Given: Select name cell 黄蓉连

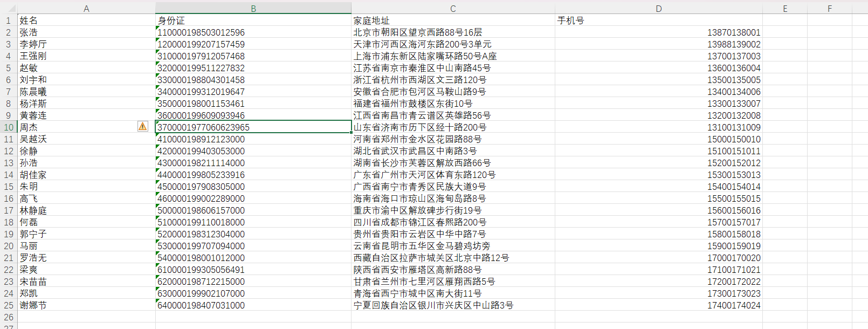Looking at the screenshot, I should coord(86,115).
